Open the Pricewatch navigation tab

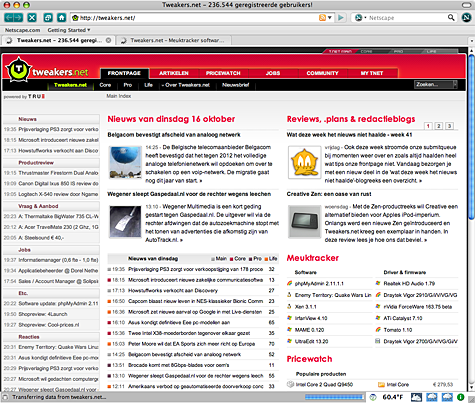223,73
